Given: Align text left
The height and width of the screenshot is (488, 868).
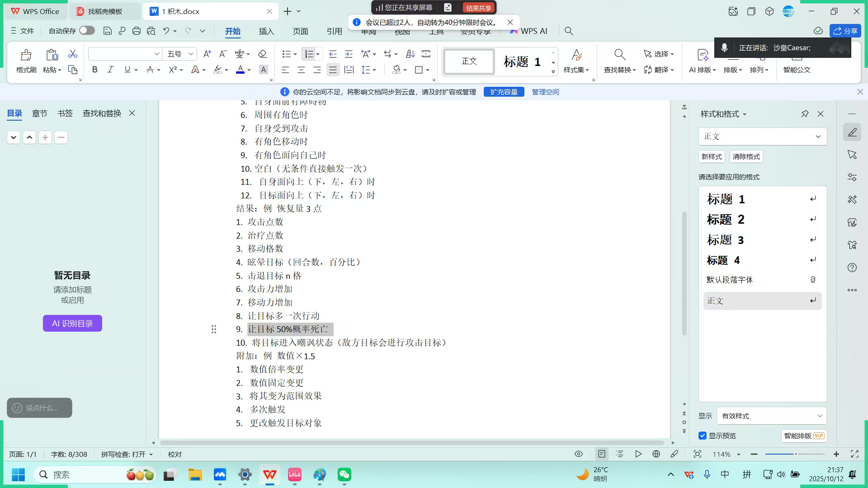Looking at the screenshot, I should [285, 70].
